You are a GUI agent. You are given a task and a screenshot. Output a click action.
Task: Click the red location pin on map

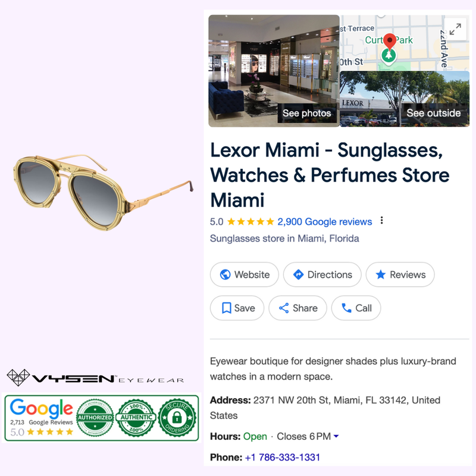(390, 41)
